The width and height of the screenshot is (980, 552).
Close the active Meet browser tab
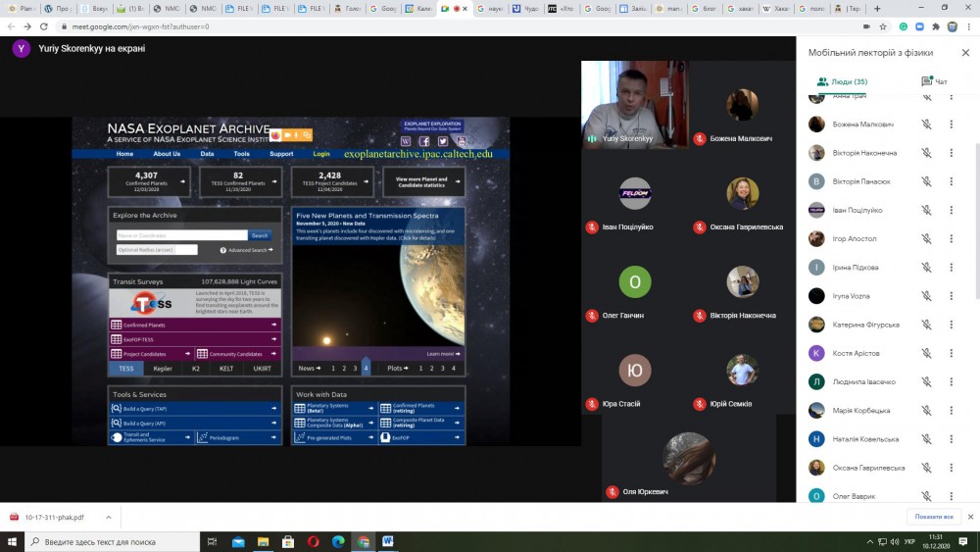coord(465,9)
